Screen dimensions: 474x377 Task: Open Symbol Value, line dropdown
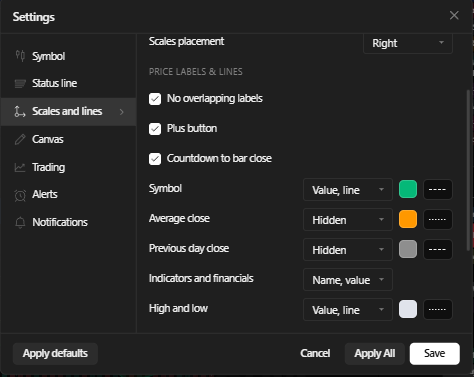coord(348,190)
